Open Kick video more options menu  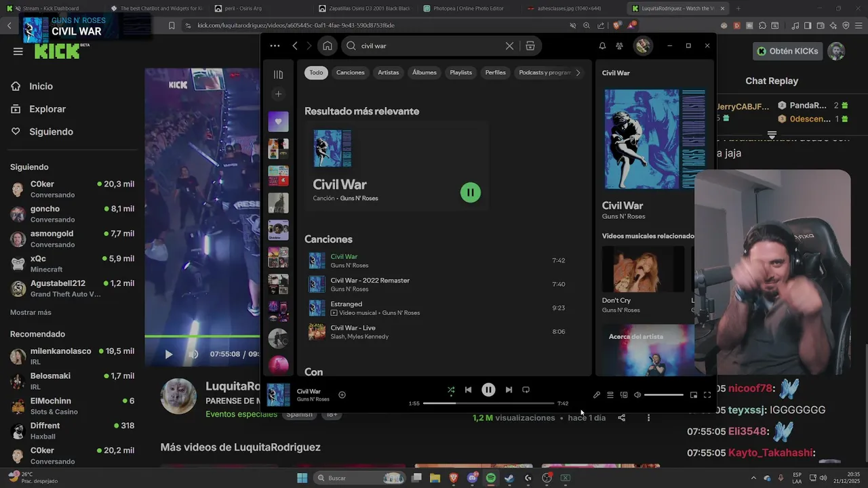tap(648, 418)
